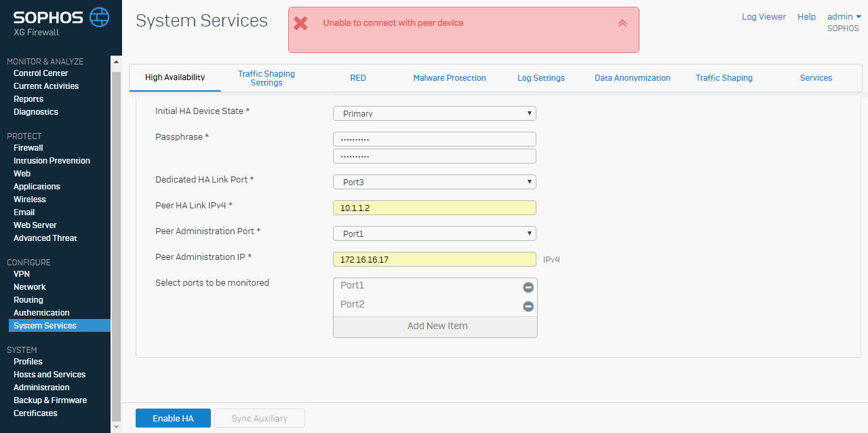Viewport: 868px width, 433px height.
Task: Open Reports in sidebar
Action: click(x=28, y=99)
